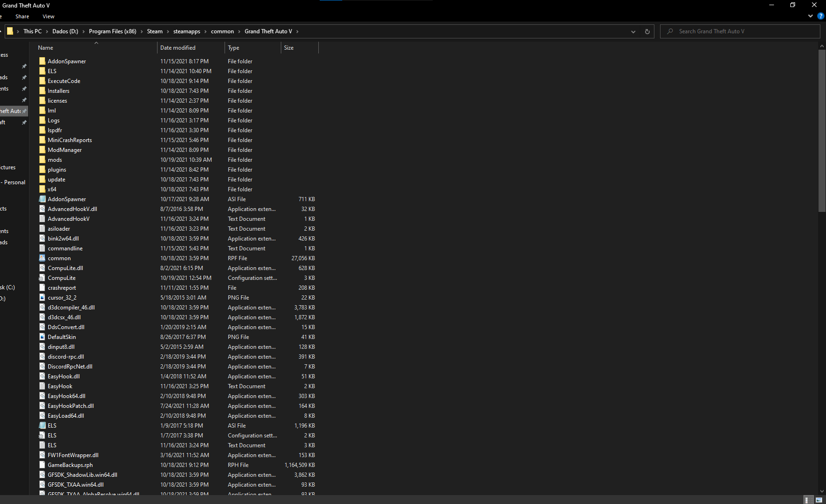826x504 pixels.
Task: Click the GameBackups.rph file icon
Action: 42,465
